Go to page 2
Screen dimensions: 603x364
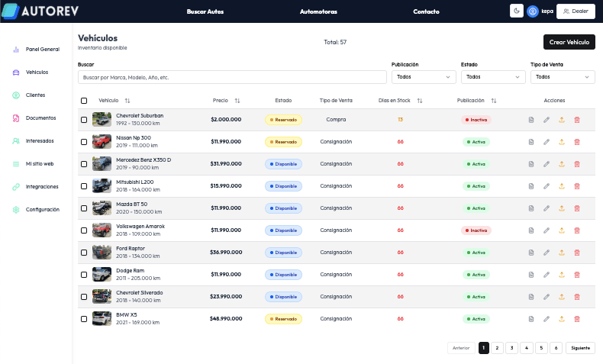click(x=497, y=348)
